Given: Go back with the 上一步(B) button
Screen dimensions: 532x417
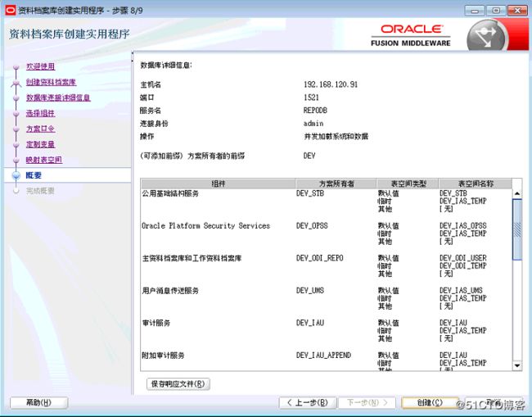Looking at the screenshot, I should [x=308, y=403].
